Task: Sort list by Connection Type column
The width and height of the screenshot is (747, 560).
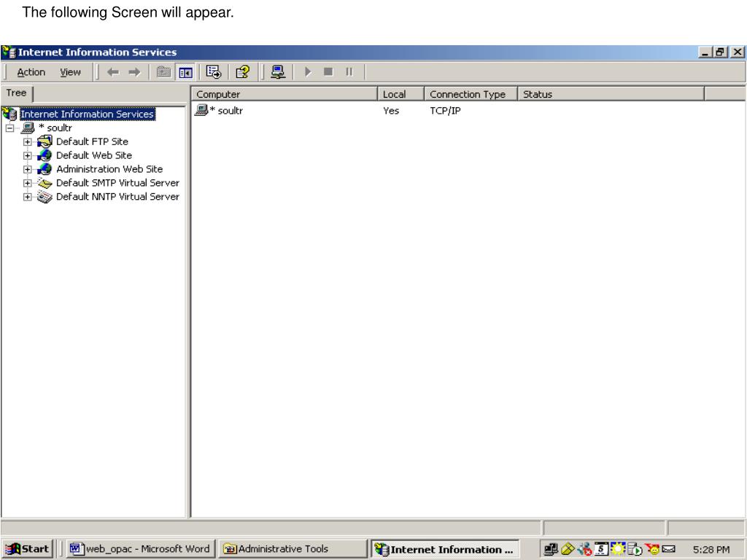Action: pos(471,94)
